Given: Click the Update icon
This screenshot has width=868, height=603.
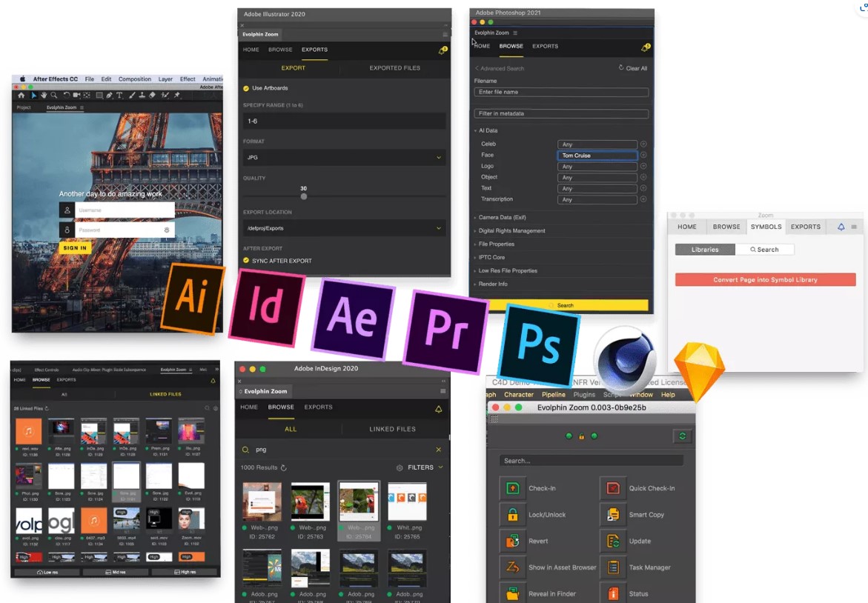Looking at the screenshot, I should pos(613,541).
